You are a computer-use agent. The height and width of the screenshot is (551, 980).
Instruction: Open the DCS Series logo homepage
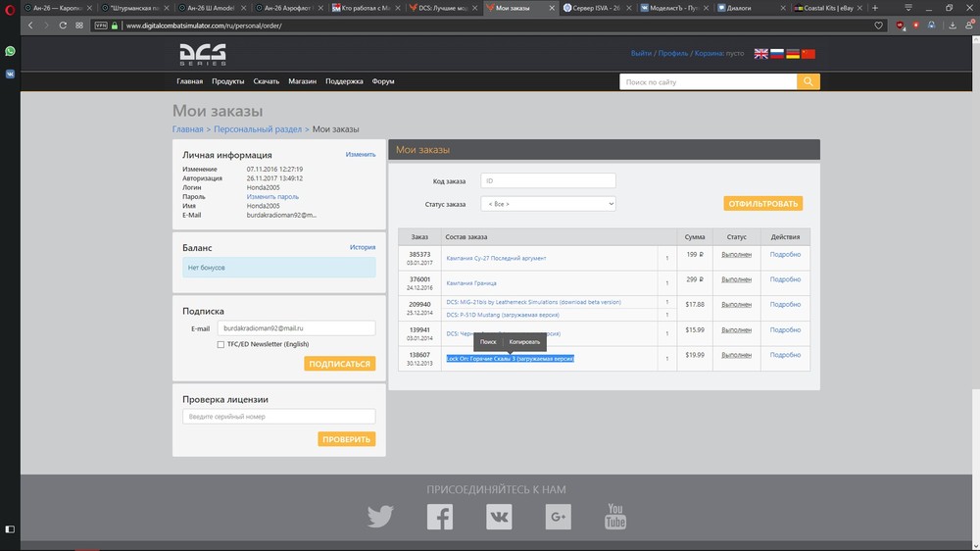(x=203, y=54)
